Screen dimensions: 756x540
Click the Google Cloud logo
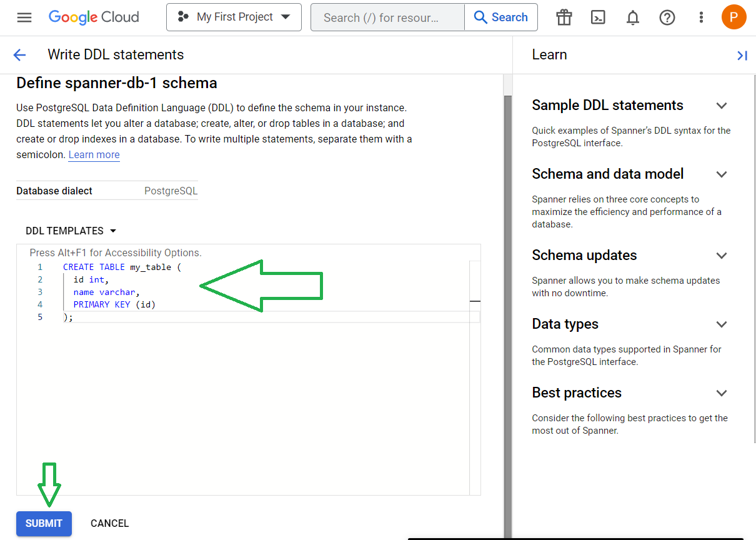94,17
